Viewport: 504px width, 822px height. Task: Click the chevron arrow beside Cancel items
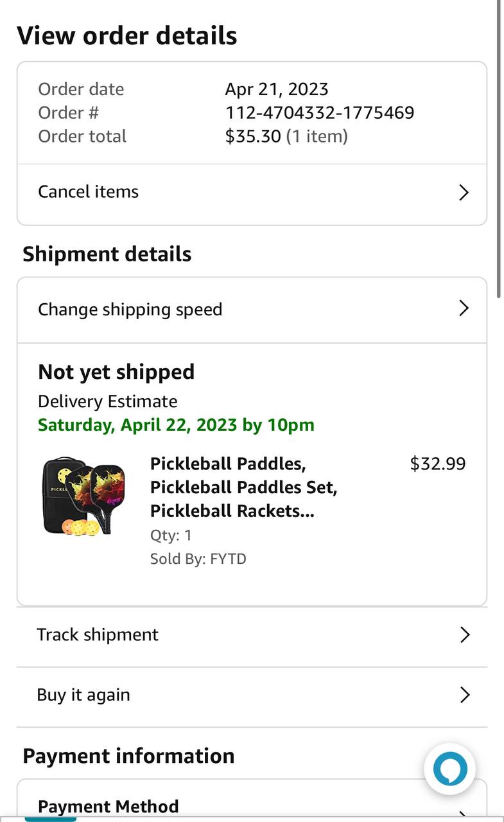(x=464, y=193)
